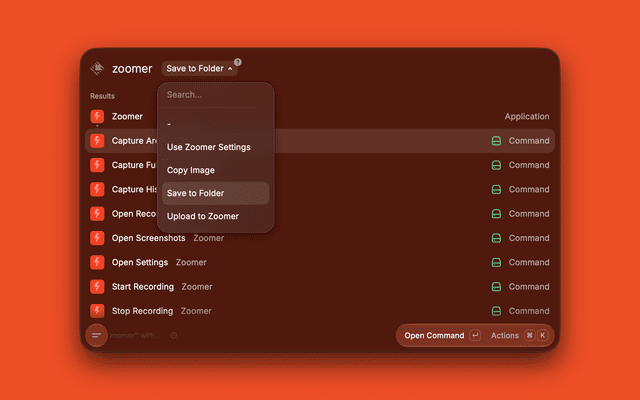Click the Open Recordings row lightning icon
Screen dimensions: 640x400
(x=97, y=213)
